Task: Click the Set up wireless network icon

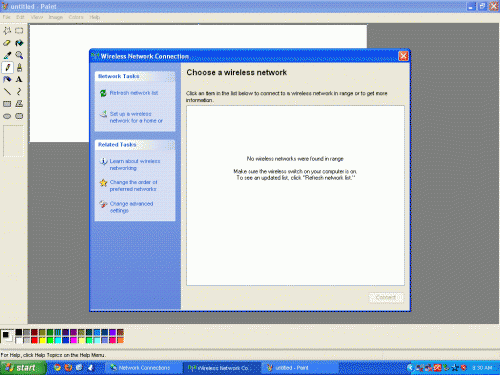Action: 103,114
